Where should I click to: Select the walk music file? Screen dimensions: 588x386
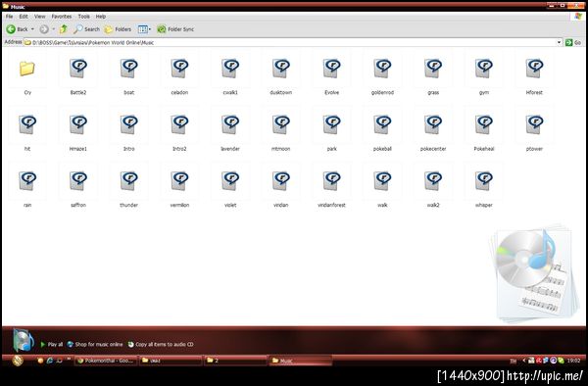[382, 181]
